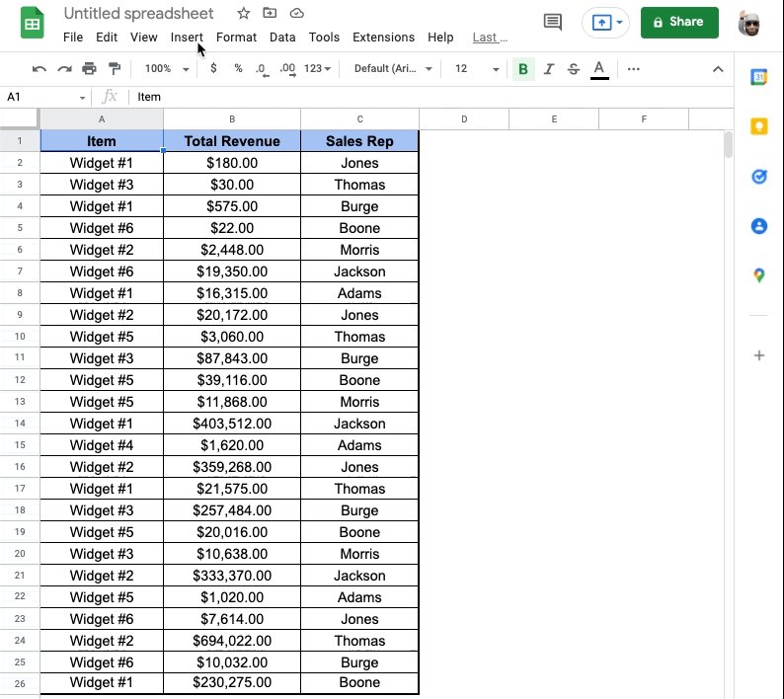
Task: Redo the last action
Action: point(64,69)
